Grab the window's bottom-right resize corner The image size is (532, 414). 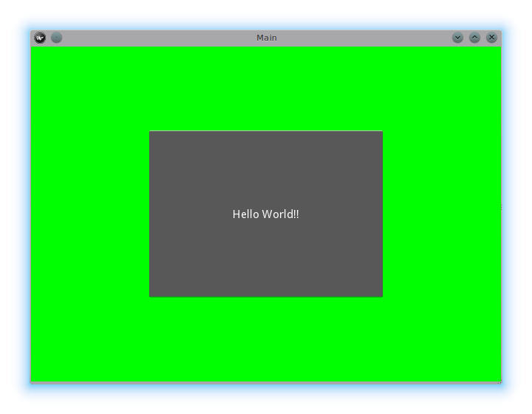[500, 381]
